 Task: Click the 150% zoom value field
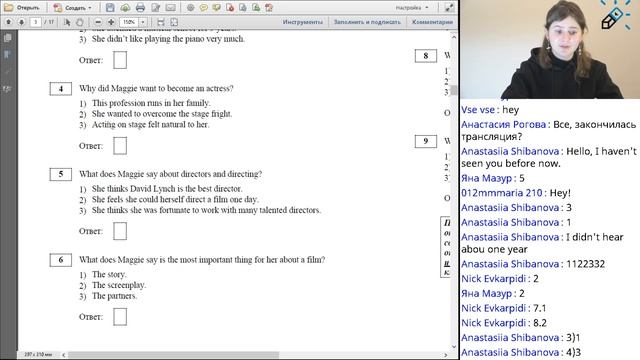coord(129,22)
